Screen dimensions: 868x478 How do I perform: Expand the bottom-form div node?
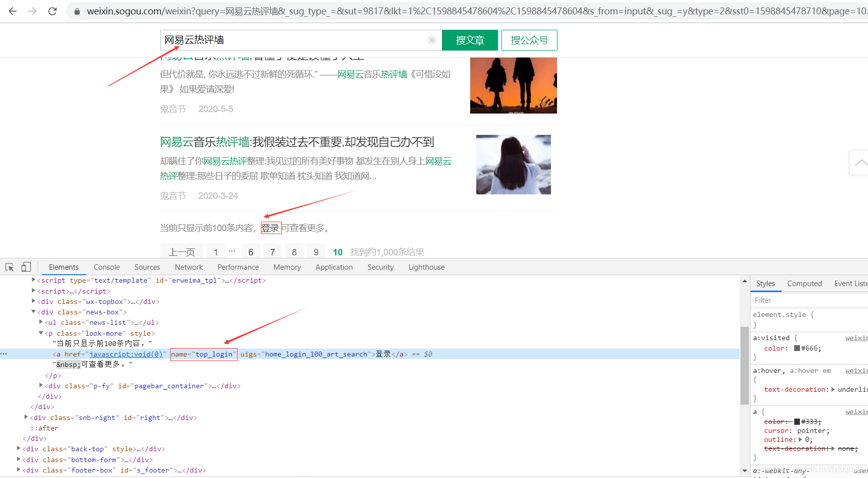(x=18, y=459)
